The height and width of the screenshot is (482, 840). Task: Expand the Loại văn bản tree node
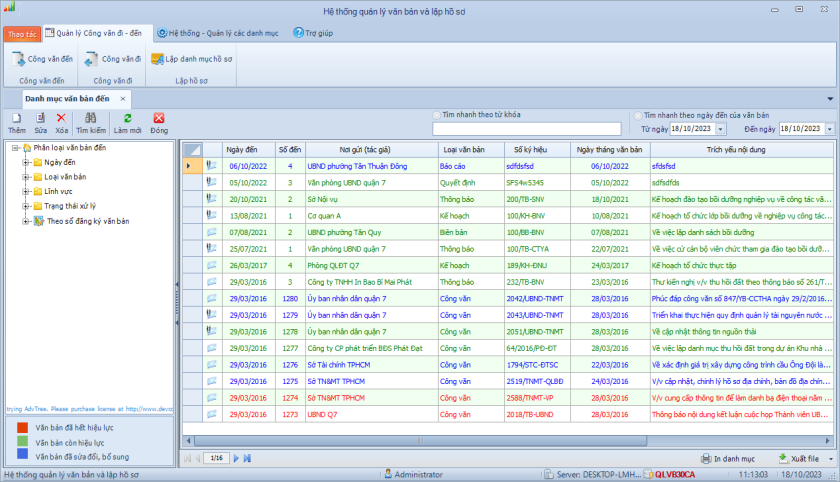coord(26,176)
